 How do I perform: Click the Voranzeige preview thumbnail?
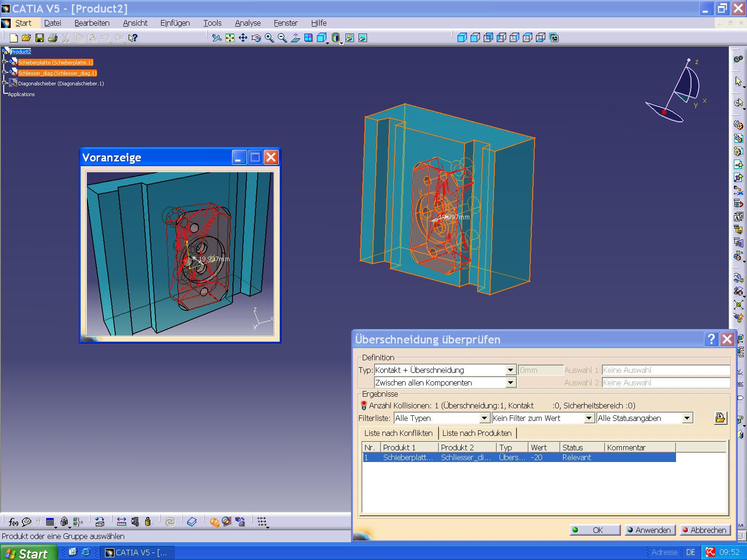[180, 254]
